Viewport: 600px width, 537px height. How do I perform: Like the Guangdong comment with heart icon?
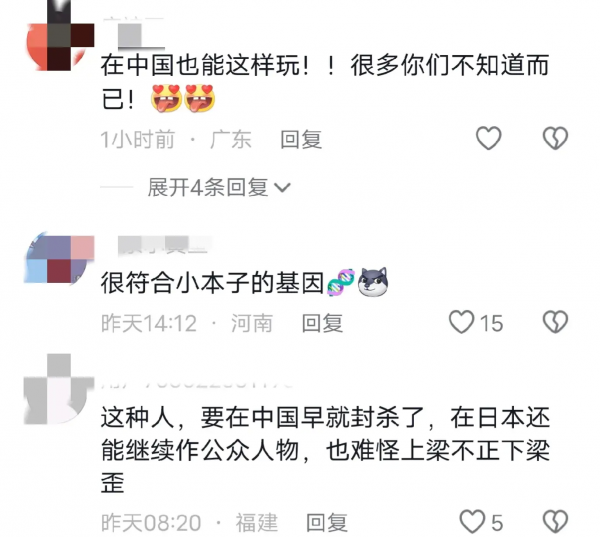tap(488, 138)
